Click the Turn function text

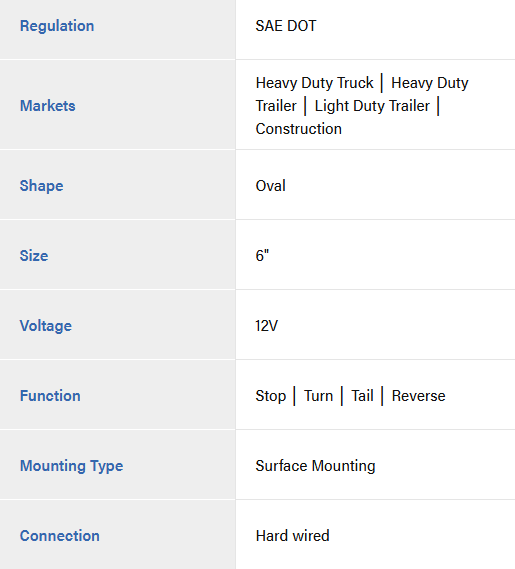point(318,396)
